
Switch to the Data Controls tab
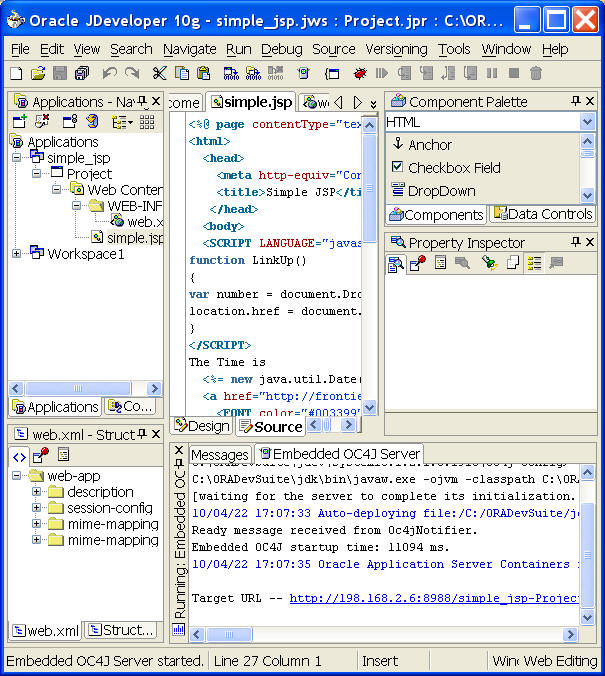[543, 214]
